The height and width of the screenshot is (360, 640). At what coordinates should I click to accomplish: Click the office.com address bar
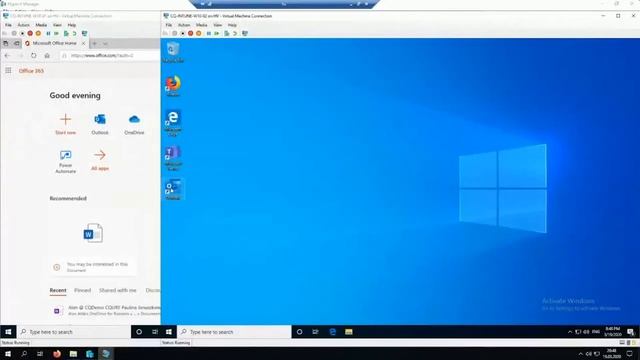(110, 56)
